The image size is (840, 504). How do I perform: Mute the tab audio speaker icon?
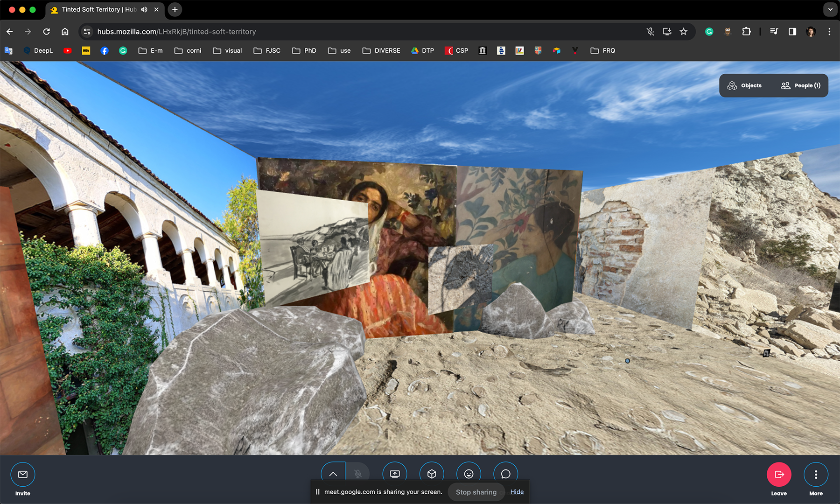coord(144,9)
